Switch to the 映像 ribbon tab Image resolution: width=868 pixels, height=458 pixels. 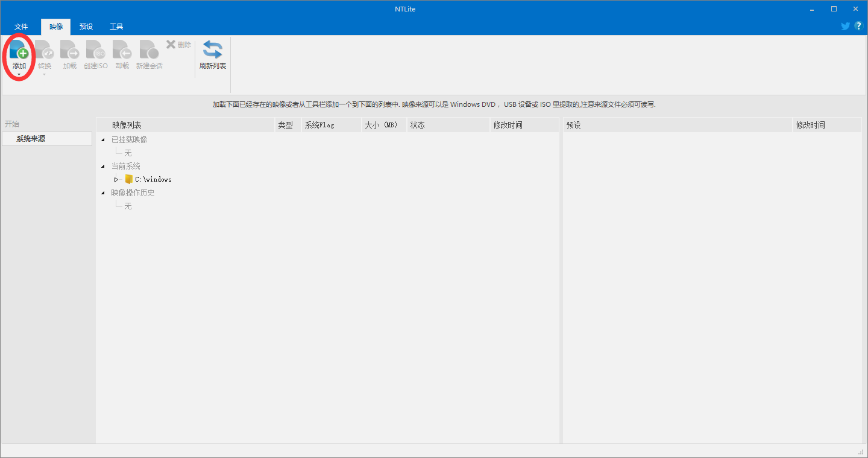tap(56, 27)
